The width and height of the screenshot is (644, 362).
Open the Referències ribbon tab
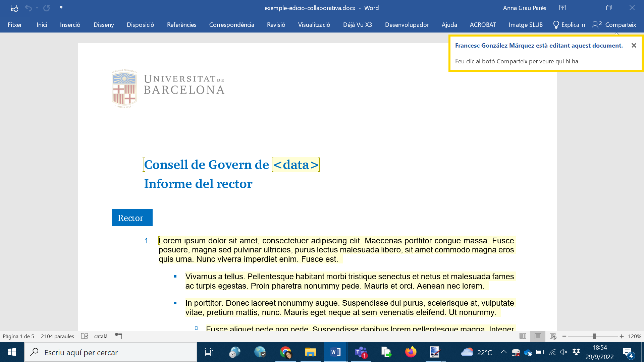pos(181,25)
